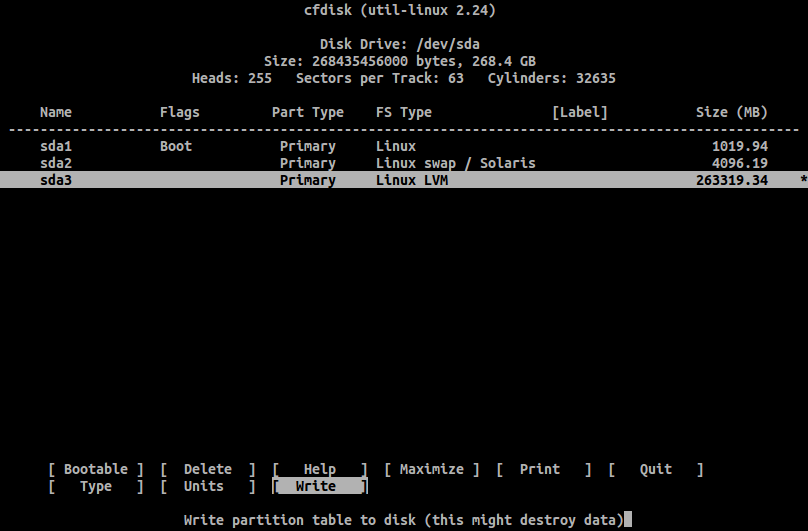The image size is (808, 531).
Task: Open the Help menu option
Action: (320, 469)
